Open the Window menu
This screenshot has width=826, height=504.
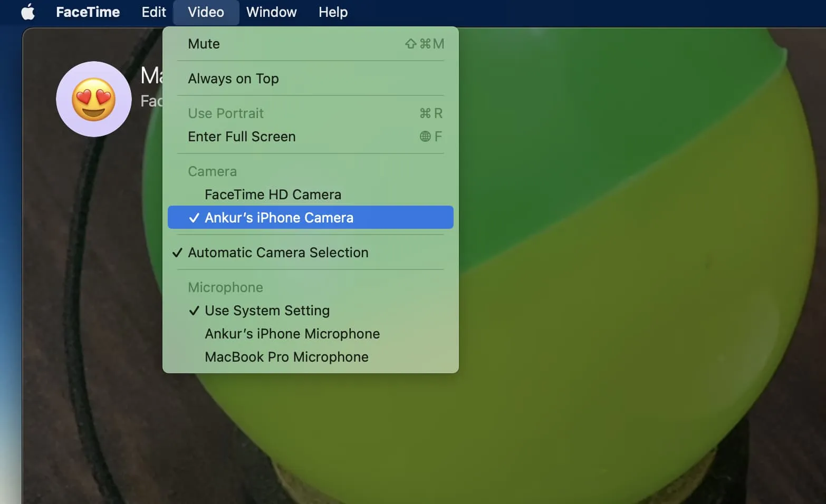coord(271,12)
